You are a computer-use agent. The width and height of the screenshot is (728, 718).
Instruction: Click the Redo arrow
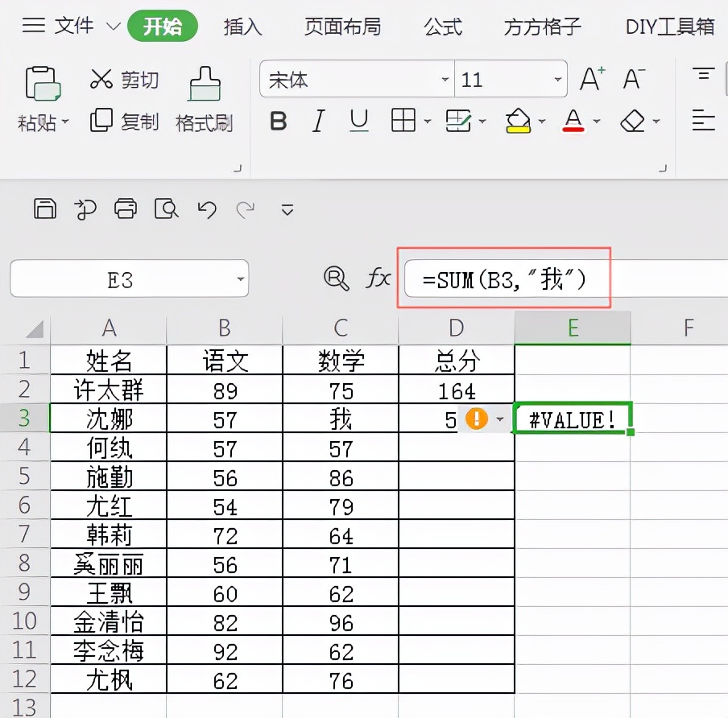tap(245, 209)
